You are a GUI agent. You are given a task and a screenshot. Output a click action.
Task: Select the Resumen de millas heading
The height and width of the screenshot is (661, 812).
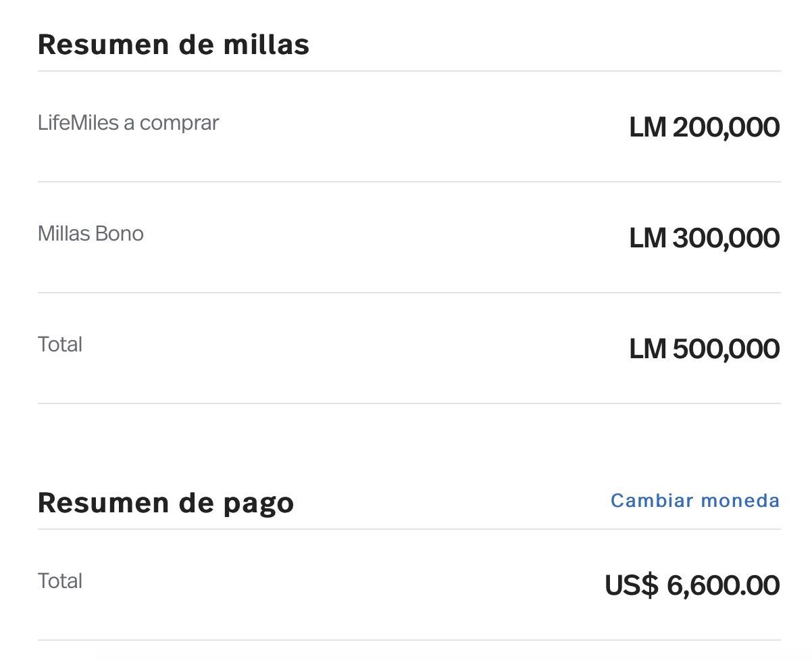[x=174, y=45]
